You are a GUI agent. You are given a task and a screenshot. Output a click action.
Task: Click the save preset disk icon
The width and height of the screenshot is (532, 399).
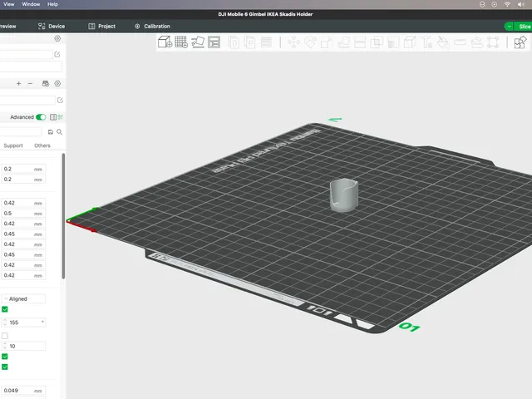[51, 132]
